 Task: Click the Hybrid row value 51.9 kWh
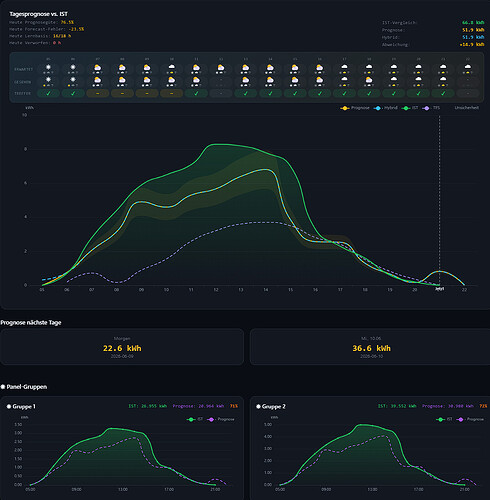tap(473, 37)
